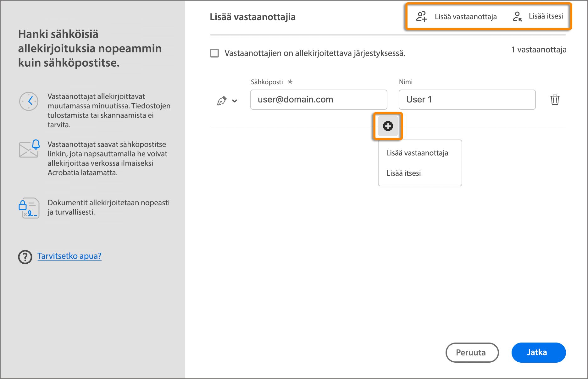The height and width of the screenshot is (379, 588).
Task: Cancel with the Peruuta button
Action: tap(472, 353)
